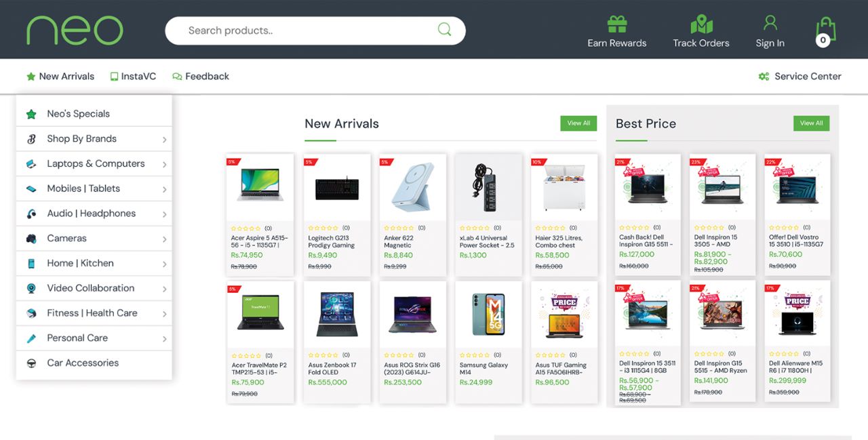Image resolution: width=868 pixels, height=440 pixels.
Task: Open Haier 325 Litres chest image
Action: (x=564, y=188)
